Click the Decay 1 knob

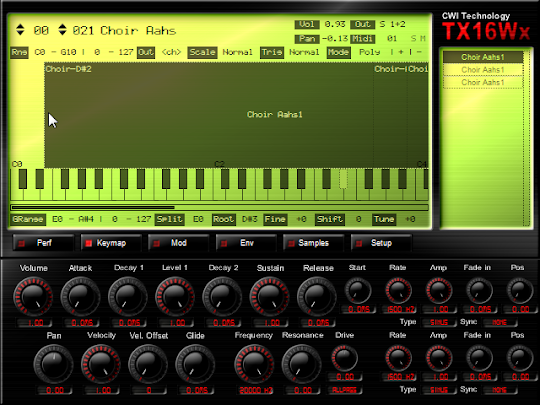pyautogui.click(x=128, y=297)
